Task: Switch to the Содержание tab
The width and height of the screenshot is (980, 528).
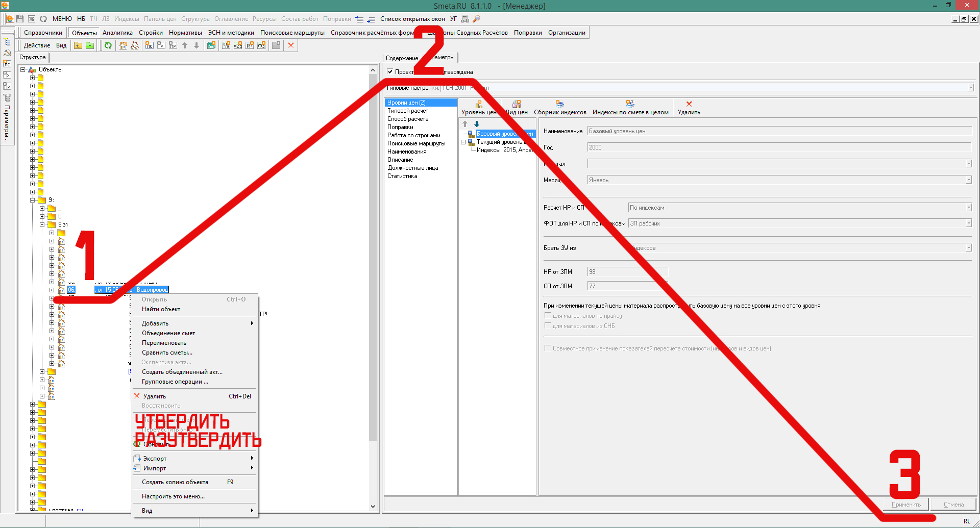Action: (x=402, y=58)
